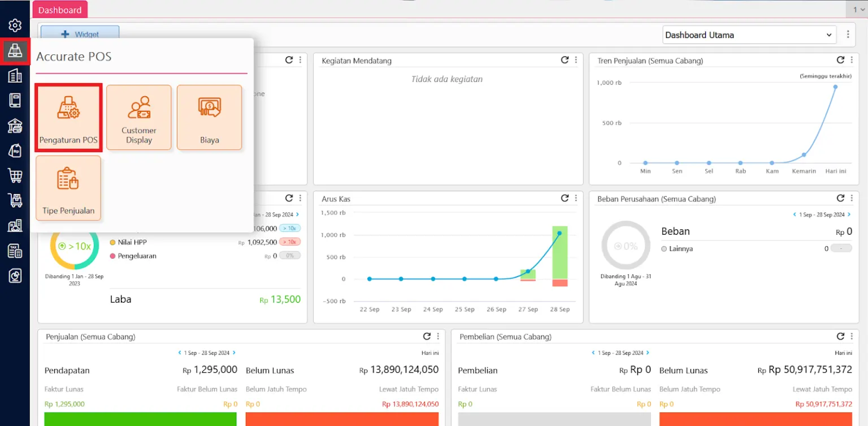The image size is (868, 426).
Task: Refresh the Tren Penjualan widget
Action: 840,60
